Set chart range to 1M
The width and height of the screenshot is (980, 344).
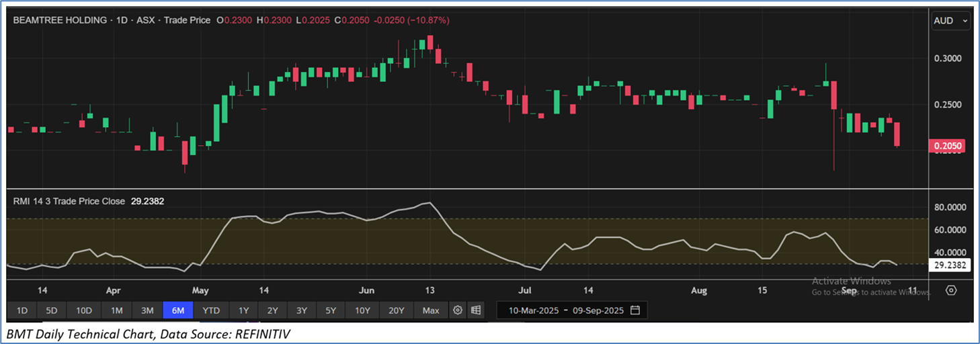117,310
